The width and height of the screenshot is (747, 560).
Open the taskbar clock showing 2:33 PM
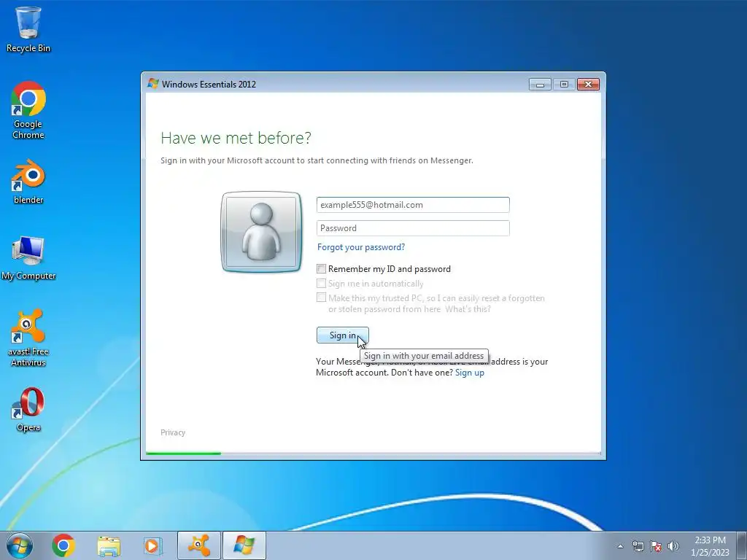tap(710, 546)
